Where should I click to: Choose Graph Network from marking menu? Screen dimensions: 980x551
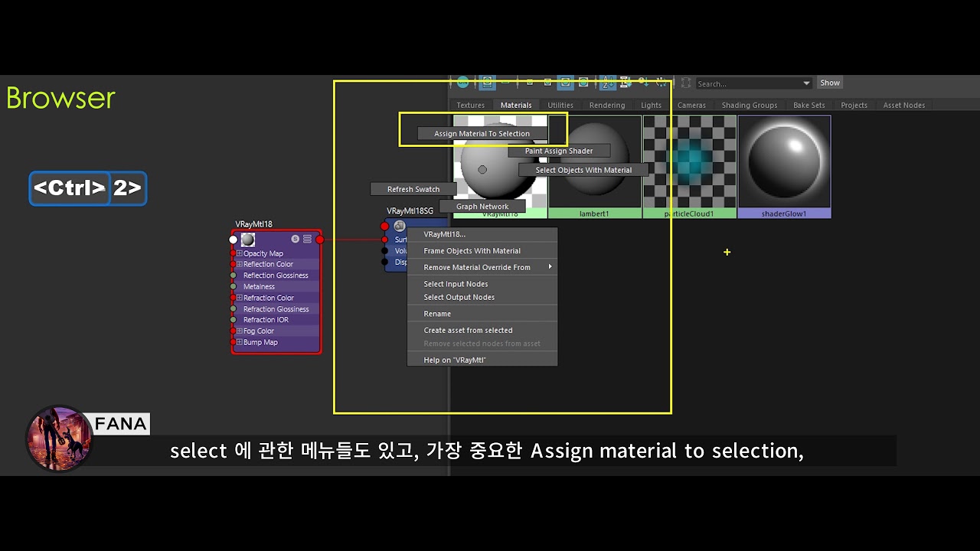click(482, 207)
